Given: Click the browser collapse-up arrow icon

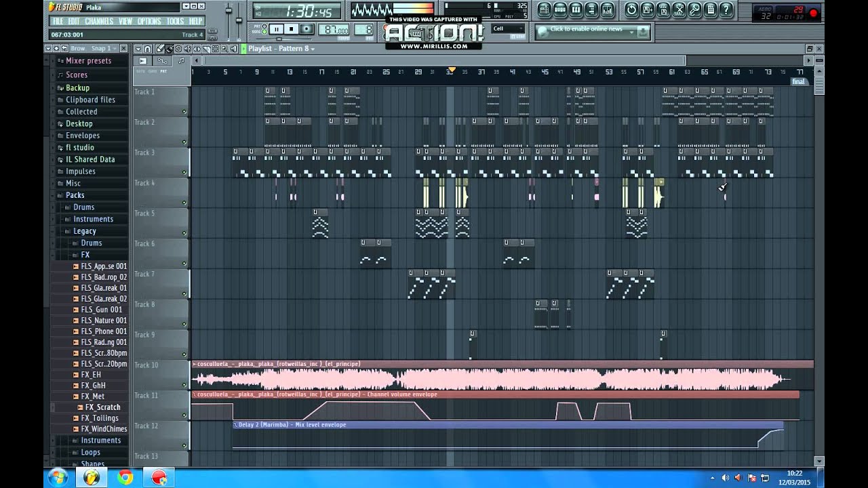Looking at the screenshot, I should (56, 48).
